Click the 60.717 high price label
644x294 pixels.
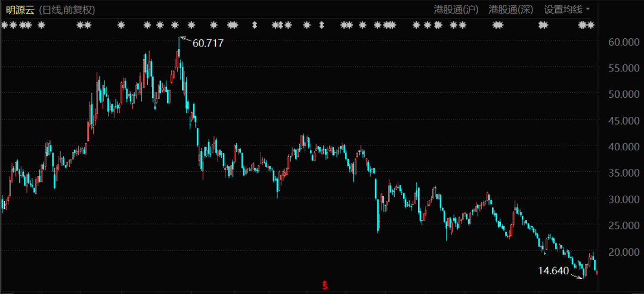[x=208, y=43]
